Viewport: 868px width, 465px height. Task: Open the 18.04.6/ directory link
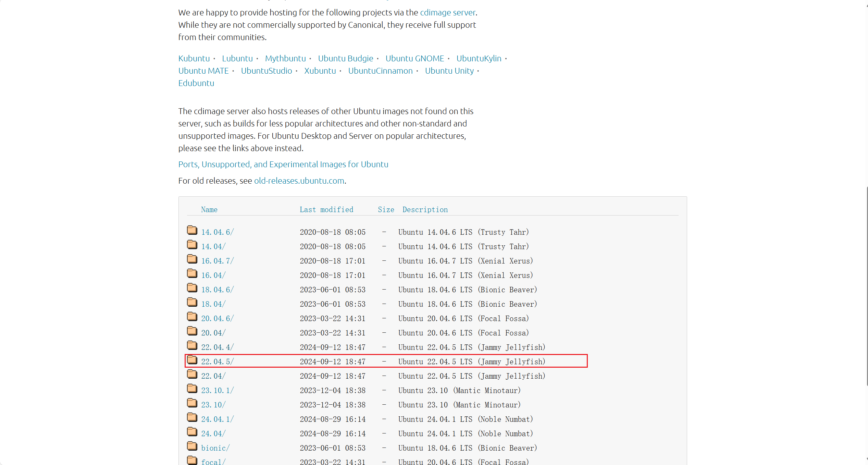click(x=217, y=290)
